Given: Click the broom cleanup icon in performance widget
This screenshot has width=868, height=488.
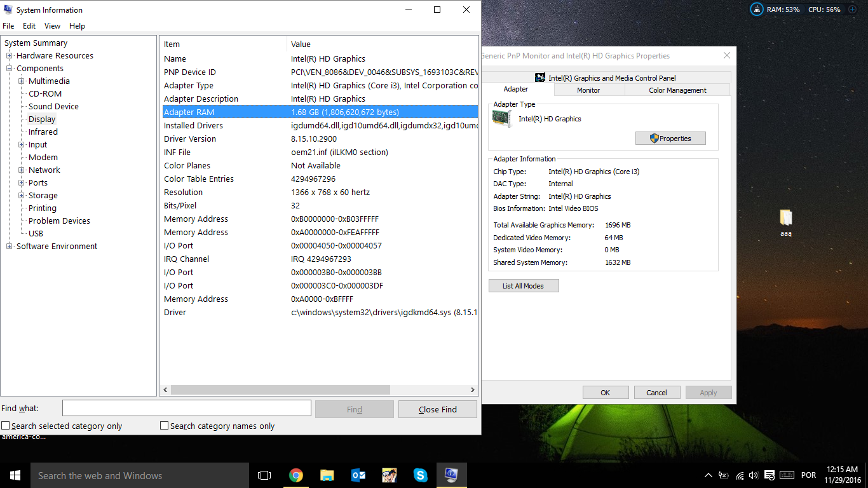Looking at the screenshot, I should [x=757, y=10].
